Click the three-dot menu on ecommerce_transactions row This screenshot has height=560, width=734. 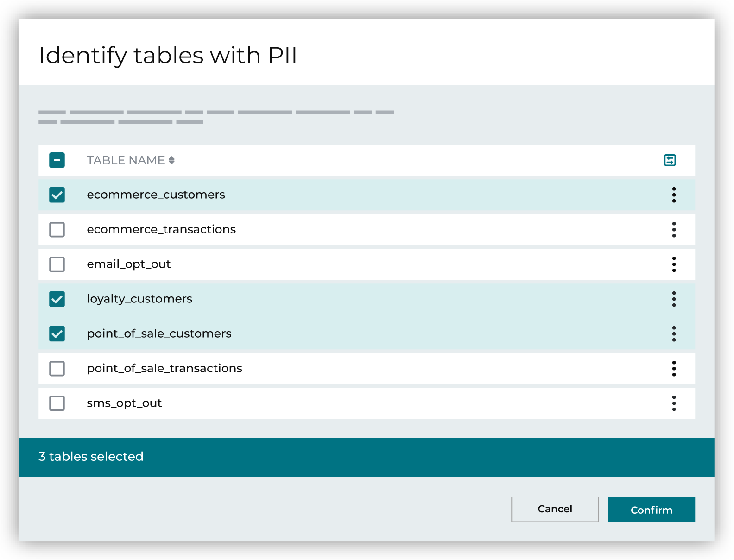[674, 229]
